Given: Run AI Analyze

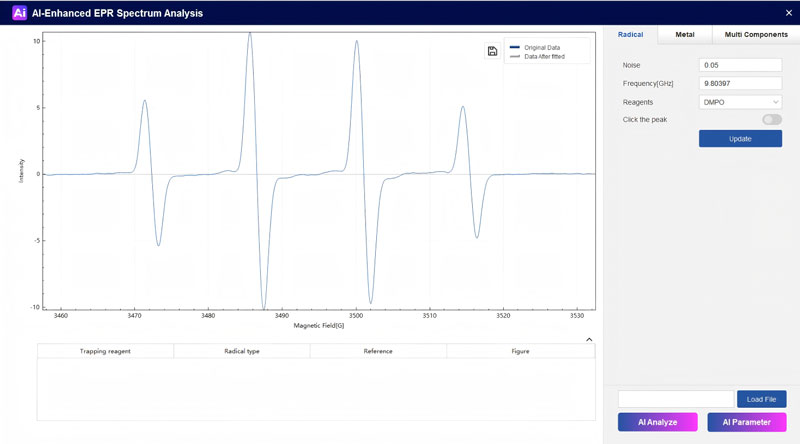Looking at the screenshot, I should click(x=657, y=422).
